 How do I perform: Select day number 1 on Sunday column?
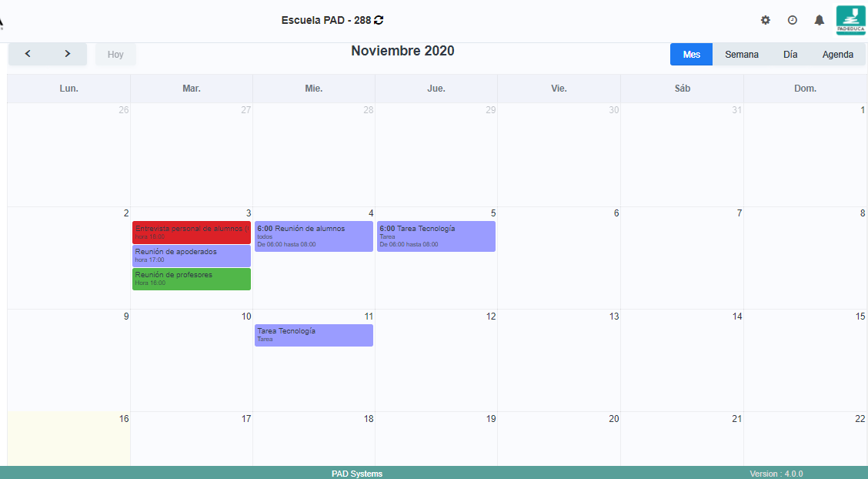[862, 110]
